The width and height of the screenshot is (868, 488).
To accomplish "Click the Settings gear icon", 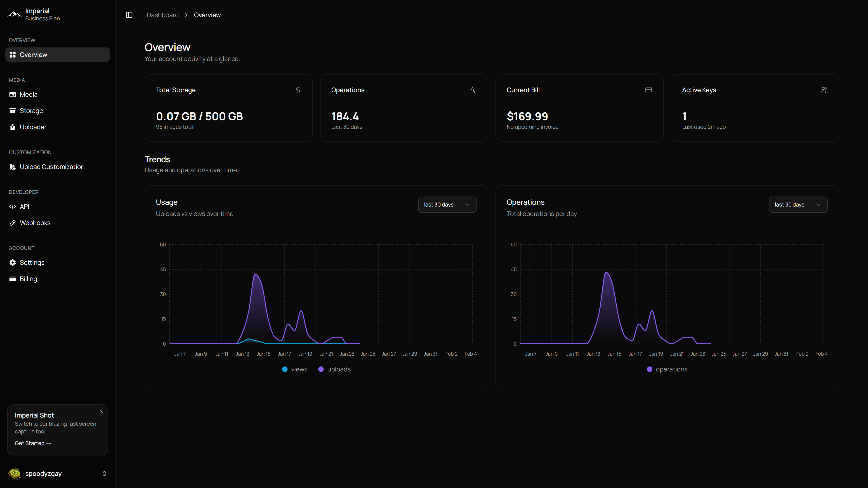I will click(x=12, y=262).
